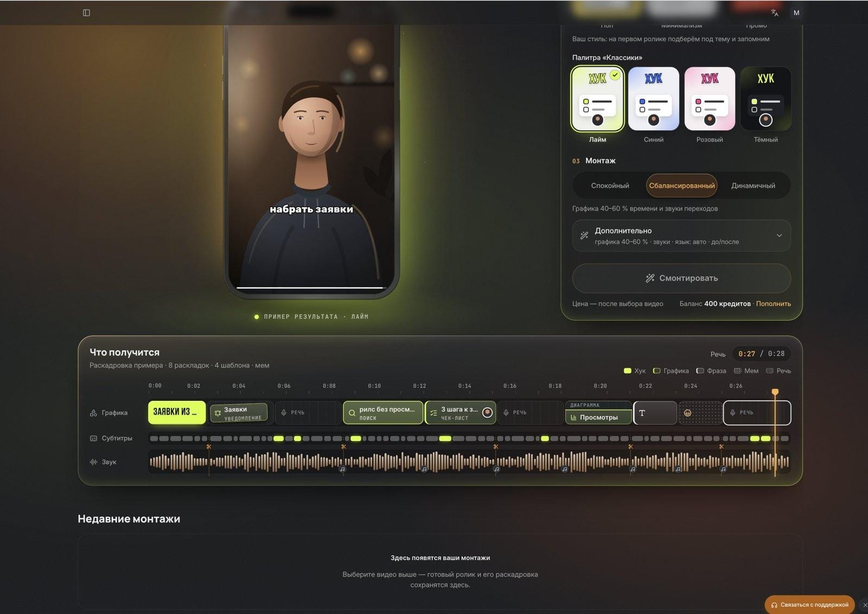Select the T text clip
This screenshot has height=614, width=868.
pyautogui.click(x=655, y=413)
